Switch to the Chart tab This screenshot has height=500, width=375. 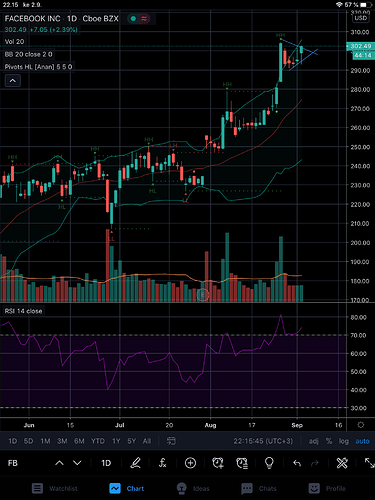(127, 489)
